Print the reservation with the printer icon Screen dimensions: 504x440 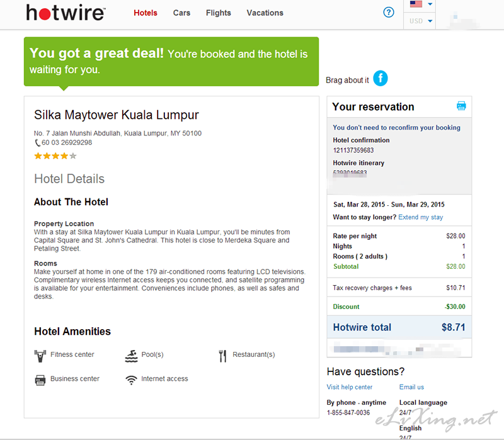(461, 106)
